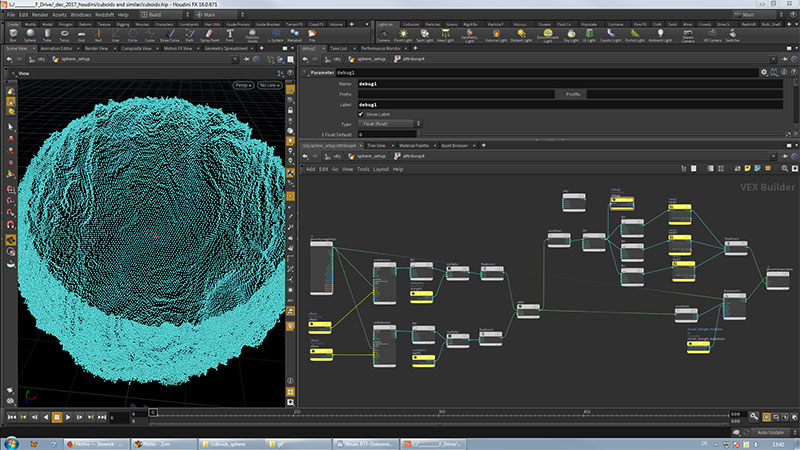Expand the Scene View path history dropdown
Image resolution: width=800 pixels, height=450 pixels.
(235, 59)
